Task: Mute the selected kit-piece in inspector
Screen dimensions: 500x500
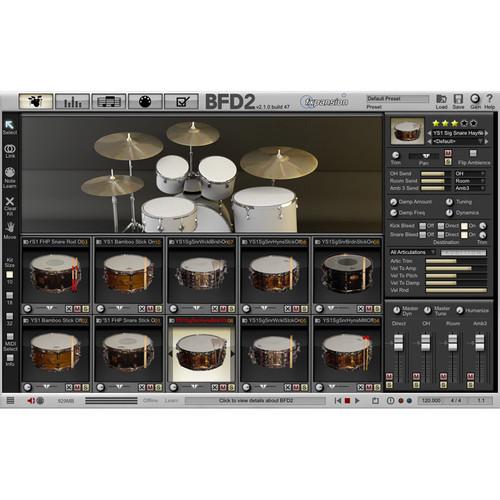Action: [448, 153]
